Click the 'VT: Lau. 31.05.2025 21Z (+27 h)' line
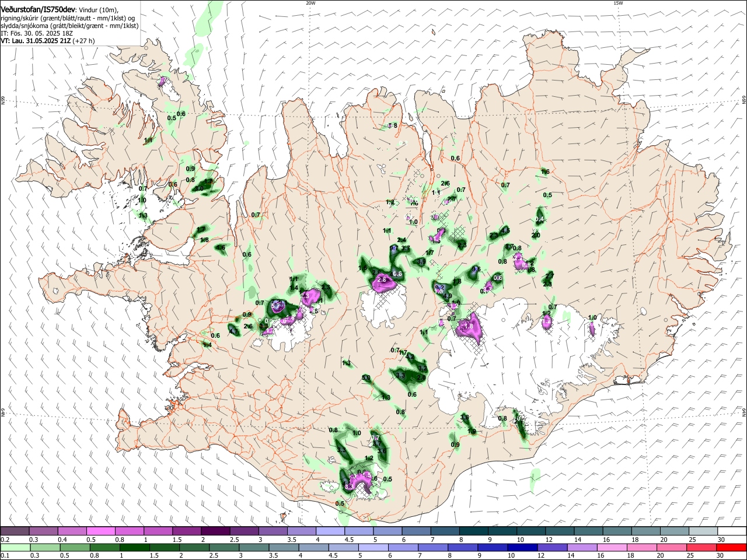 pos(48,41)
